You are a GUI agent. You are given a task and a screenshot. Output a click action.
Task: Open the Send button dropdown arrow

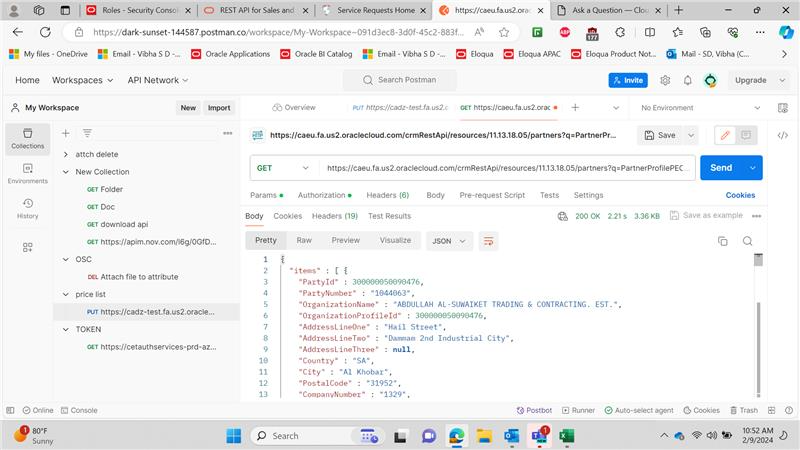(753, 168)
